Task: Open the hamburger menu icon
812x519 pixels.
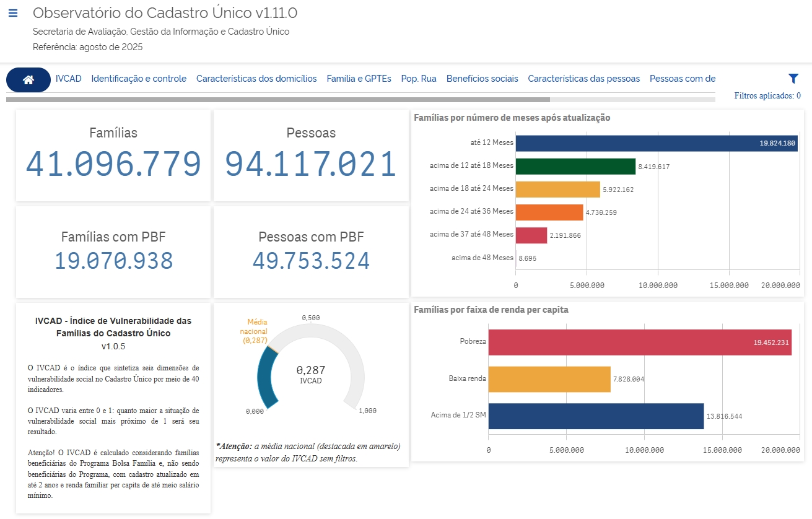Action: coord(13,13)
